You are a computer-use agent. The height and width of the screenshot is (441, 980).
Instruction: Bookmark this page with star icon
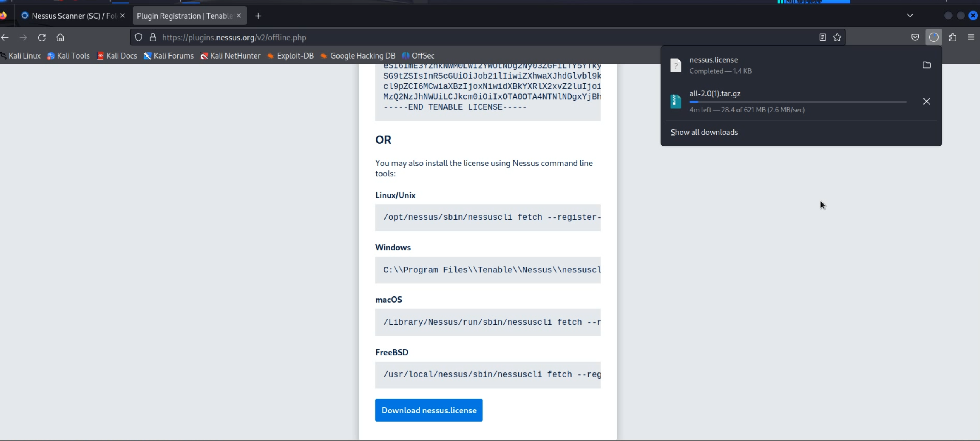[837, 38]
